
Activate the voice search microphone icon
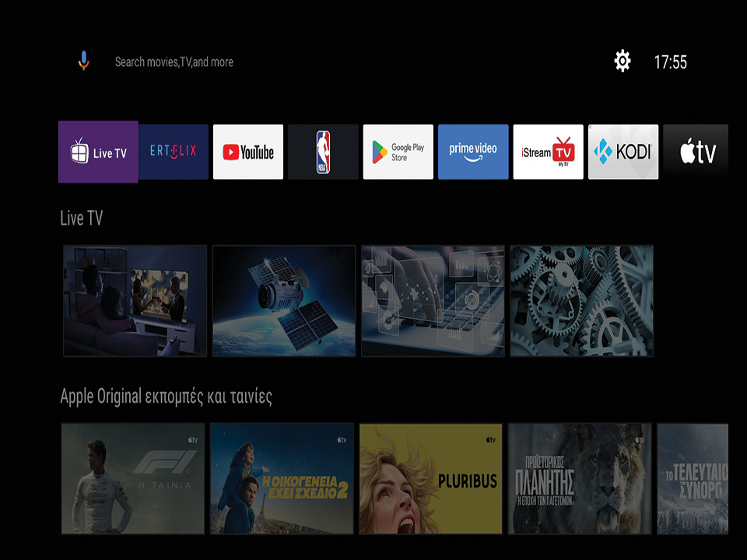coord(84,61)
